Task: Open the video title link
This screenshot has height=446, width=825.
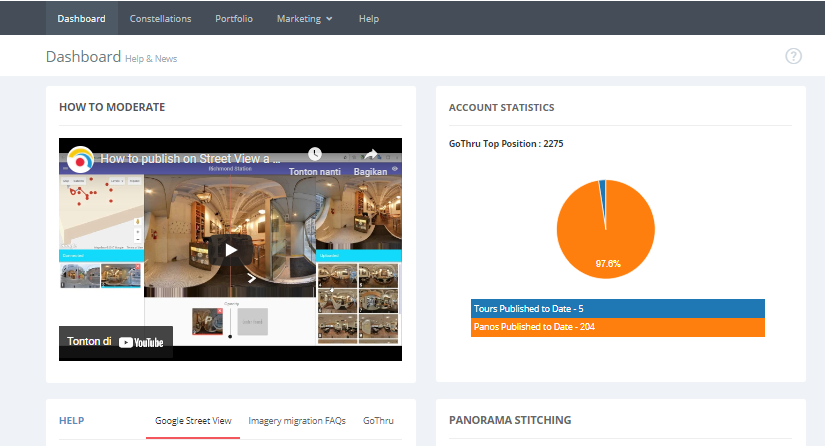Action: 190,159
